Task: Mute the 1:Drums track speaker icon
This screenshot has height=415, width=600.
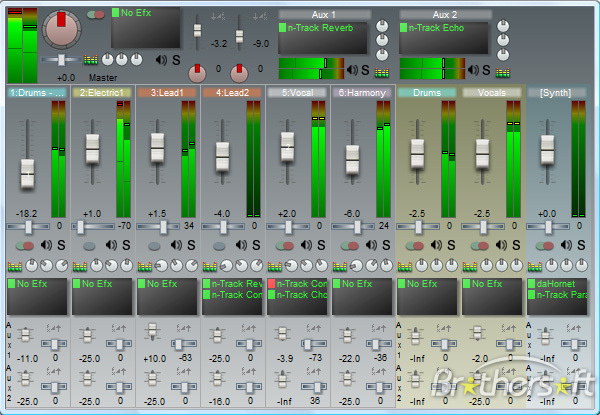Action: pos(46,245)
